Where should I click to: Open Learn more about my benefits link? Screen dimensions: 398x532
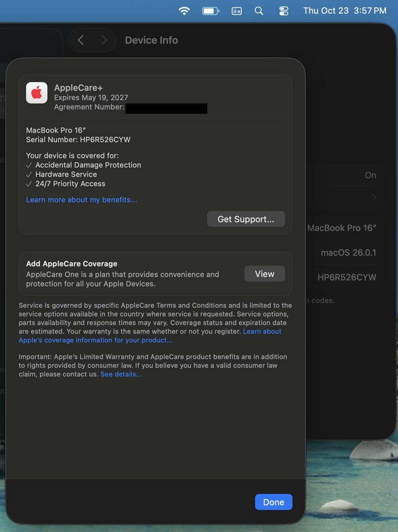point(81,199)
